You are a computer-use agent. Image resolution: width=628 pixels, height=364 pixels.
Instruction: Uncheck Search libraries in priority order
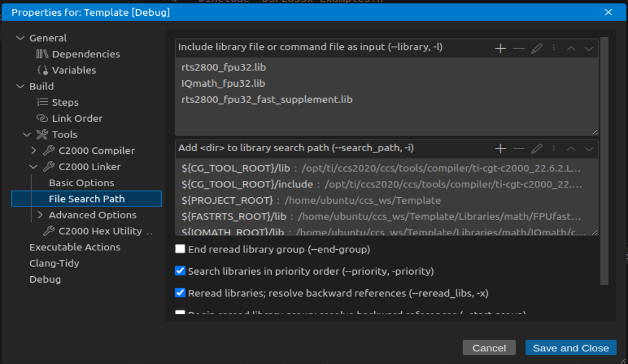click(180, 271)
